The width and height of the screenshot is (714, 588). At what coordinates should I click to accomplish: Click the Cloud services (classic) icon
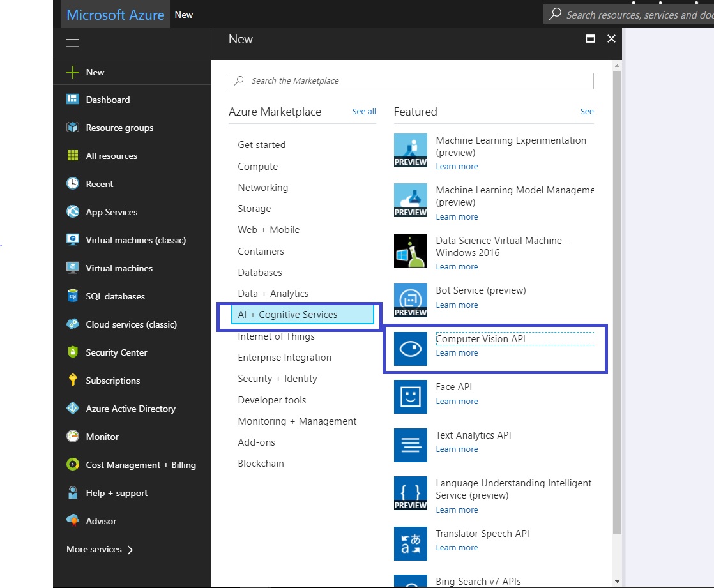tap(72, 324)
